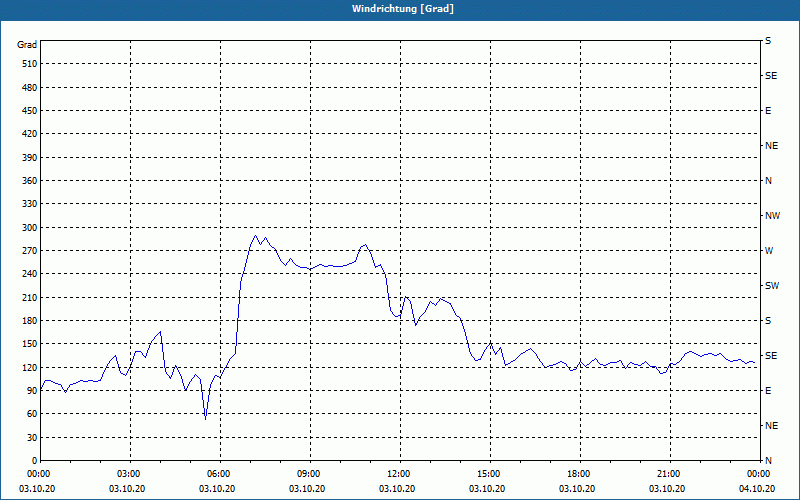Pick the y-axis value "180"
Viewport: 800px width, 500px height.
(x=30, y=321)
